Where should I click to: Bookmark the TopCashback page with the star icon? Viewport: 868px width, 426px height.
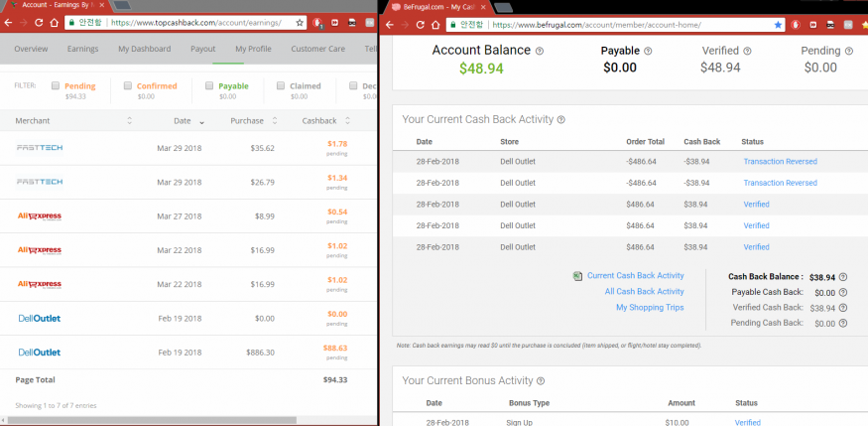click(x=300, y=22)
